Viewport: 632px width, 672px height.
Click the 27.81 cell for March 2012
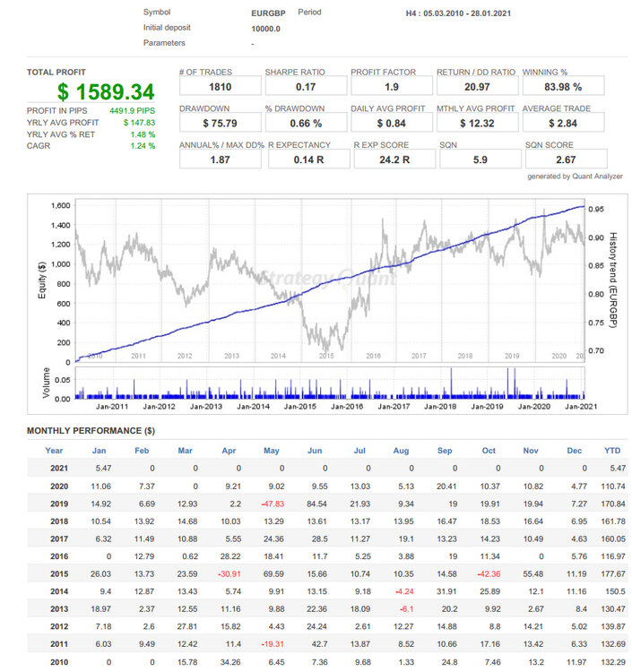point(187,626)
